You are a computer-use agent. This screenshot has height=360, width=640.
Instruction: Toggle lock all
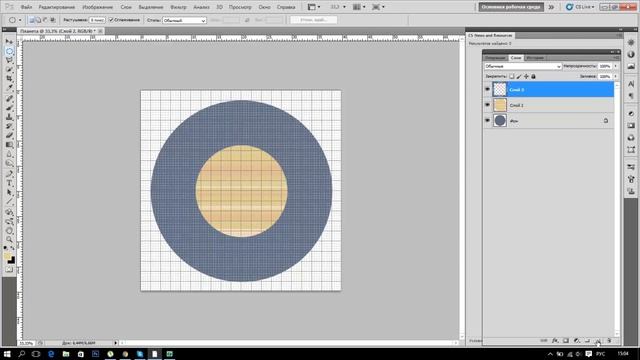point(533,76)
